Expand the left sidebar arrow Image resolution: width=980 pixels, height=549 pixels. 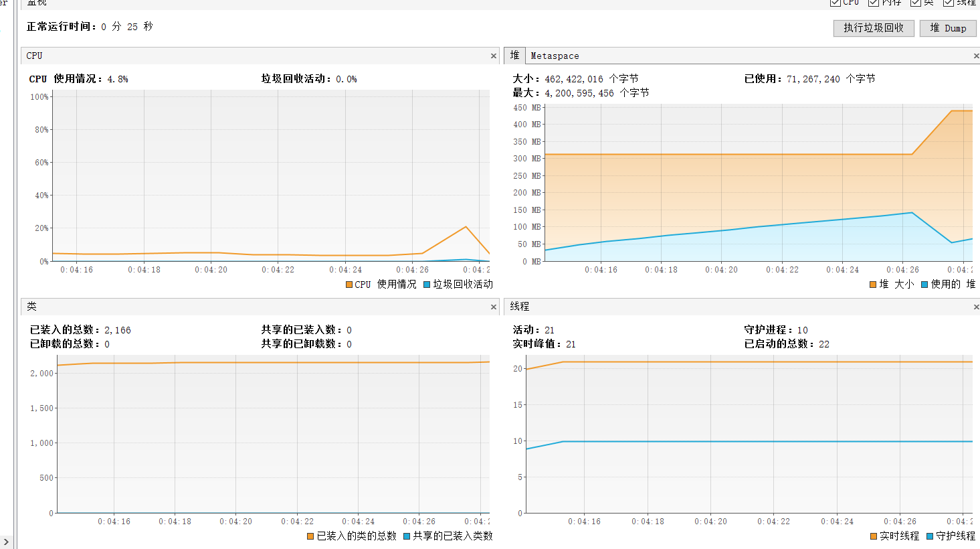pos(6,542)
